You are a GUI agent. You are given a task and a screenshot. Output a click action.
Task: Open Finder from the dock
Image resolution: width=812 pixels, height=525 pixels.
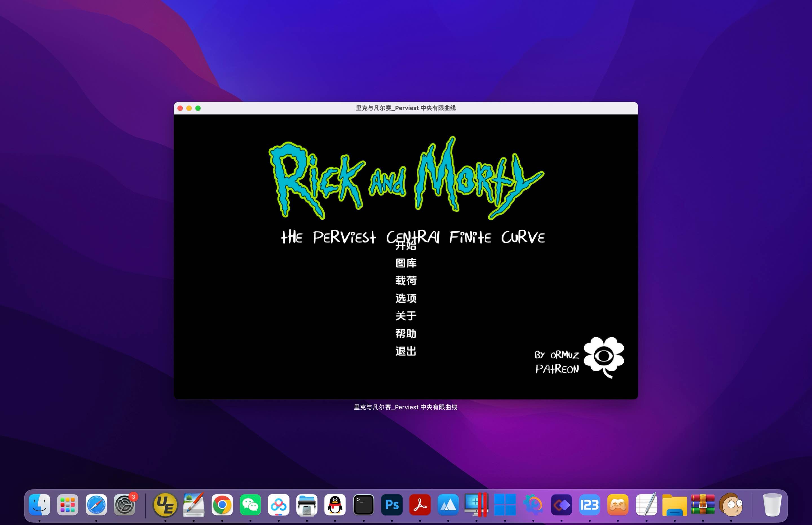coord(39,504)
